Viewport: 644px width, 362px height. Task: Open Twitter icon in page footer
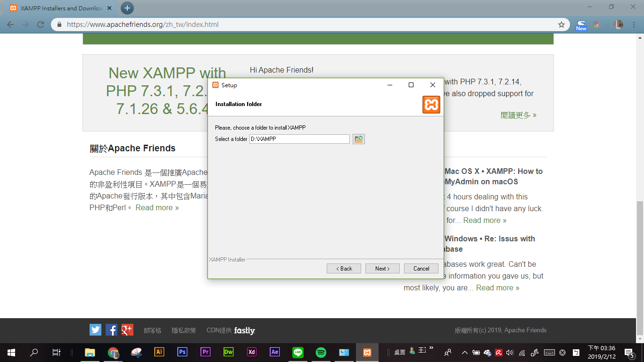click(x=95, y=330)
